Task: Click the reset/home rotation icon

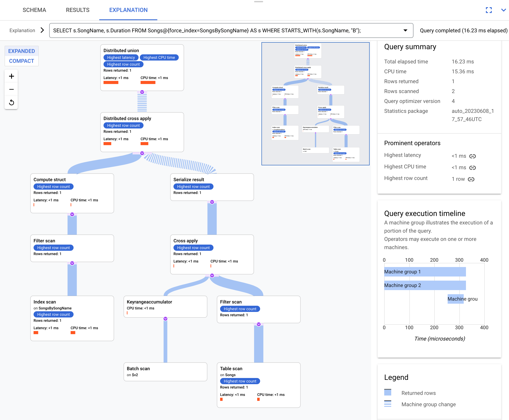Action: tap(12, 102)
